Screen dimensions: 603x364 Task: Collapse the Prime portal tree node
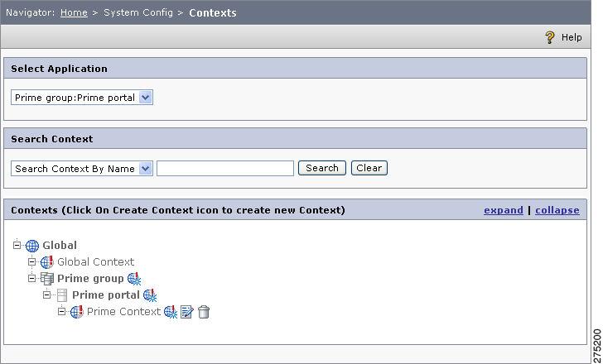46,295
